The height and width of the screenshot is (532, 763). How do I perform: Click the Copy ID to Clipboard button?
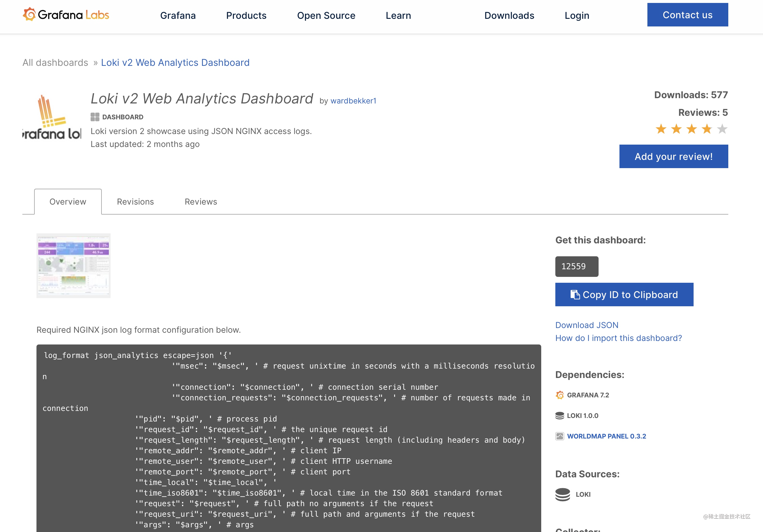(624, 294)
